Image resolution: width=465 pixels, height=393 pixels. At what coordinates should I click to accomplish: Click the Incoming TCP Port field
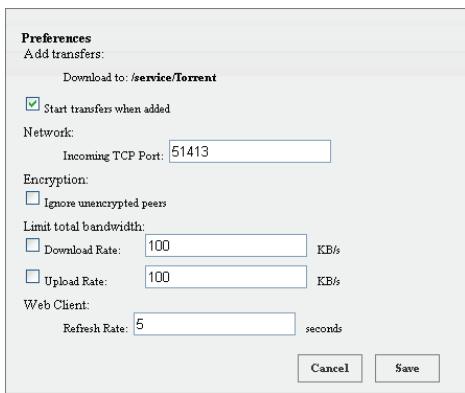250,152
